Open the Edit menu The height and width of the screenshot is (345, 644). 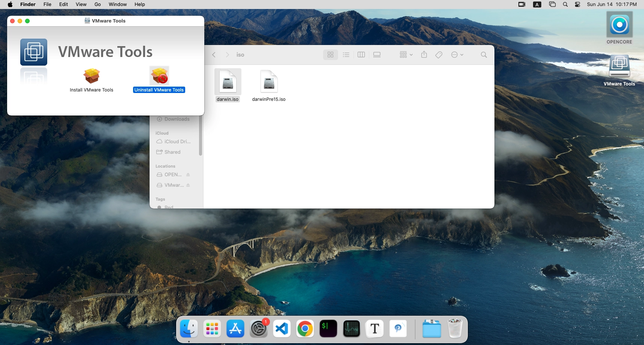63,4
